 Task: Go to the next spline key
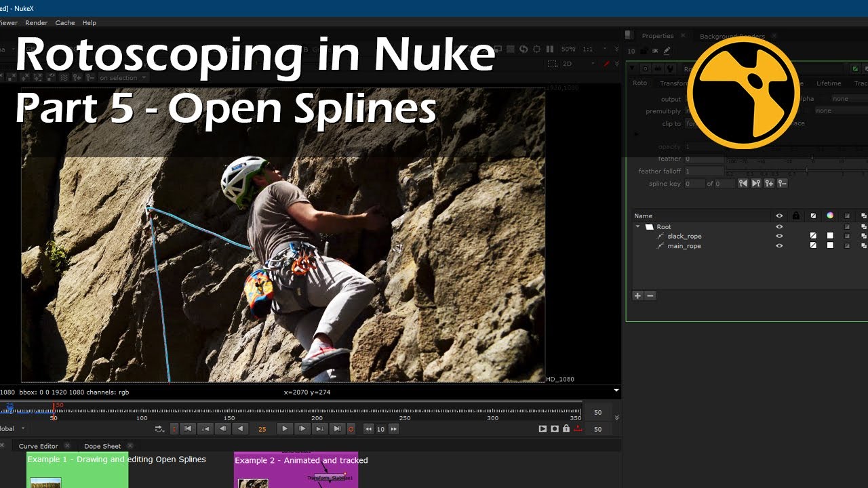(x=756, y=183)
